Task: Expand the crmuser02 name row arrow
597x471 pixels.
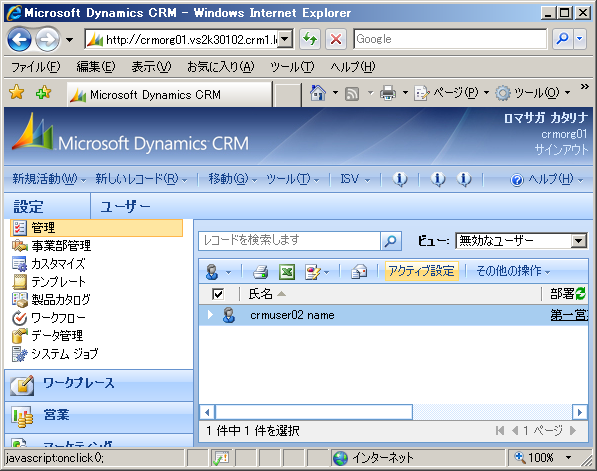Action: point(210,315)
